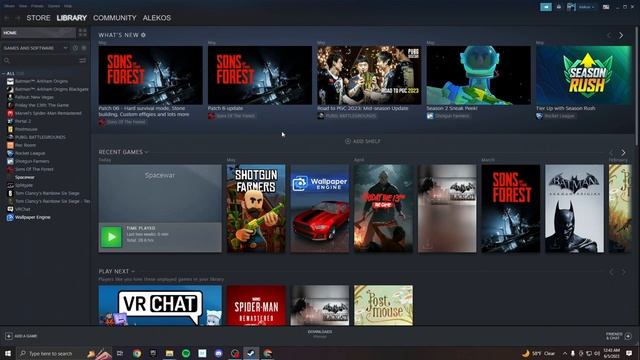Screen dimensions: 640x360
Task: Select Portal 2 in the game list
Action: coord(22,121)
